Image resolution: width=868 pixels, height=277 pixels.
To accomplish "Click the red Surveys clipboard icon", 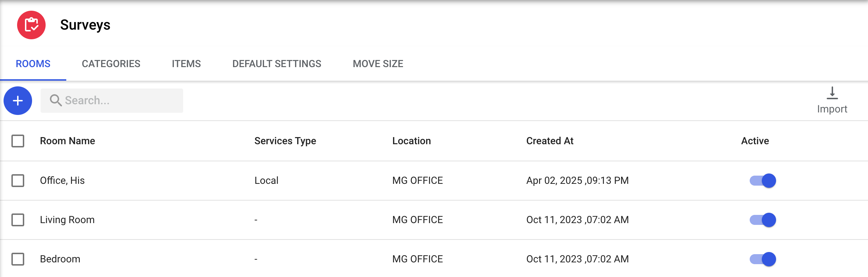I will (31, 25).
